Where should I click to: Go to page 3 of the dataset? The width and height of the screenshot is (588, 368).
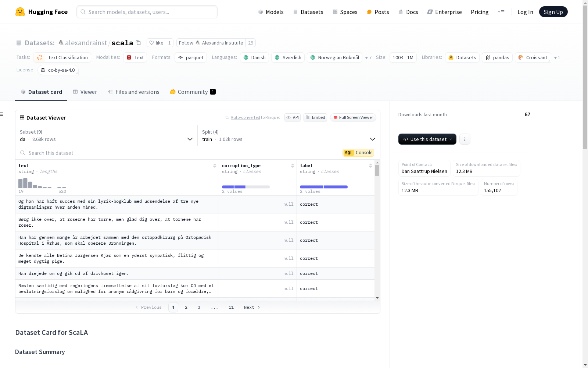tap(199, 307)
